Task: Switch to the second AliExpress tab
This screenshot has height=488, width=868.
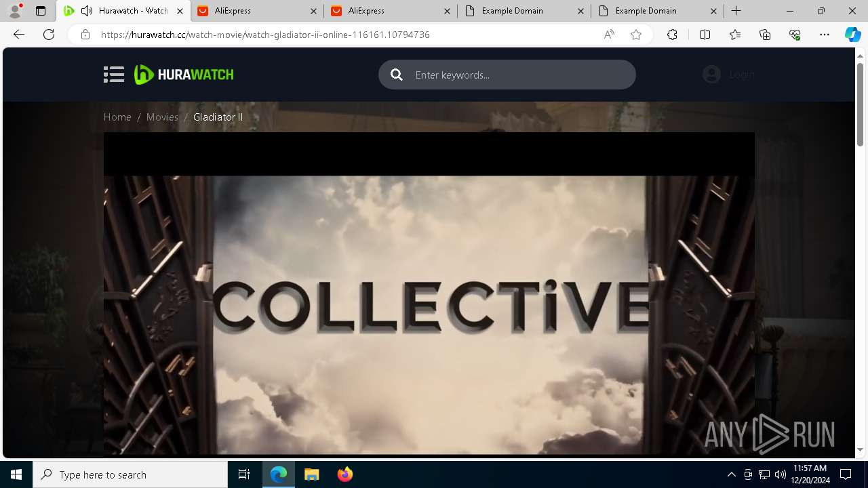Action: pyautogui.click(x=391, y=11)
